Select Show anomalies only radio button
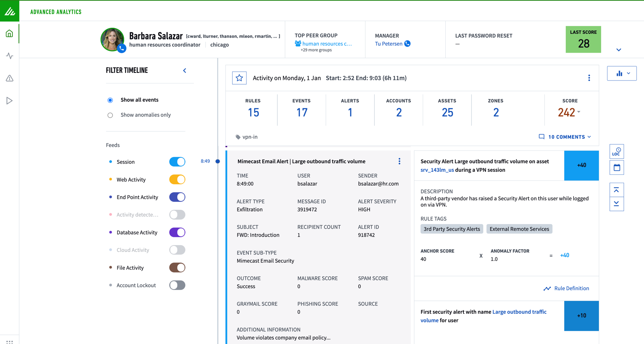The height and width of the screenshot is (344, 644). [x=110, y=115]
